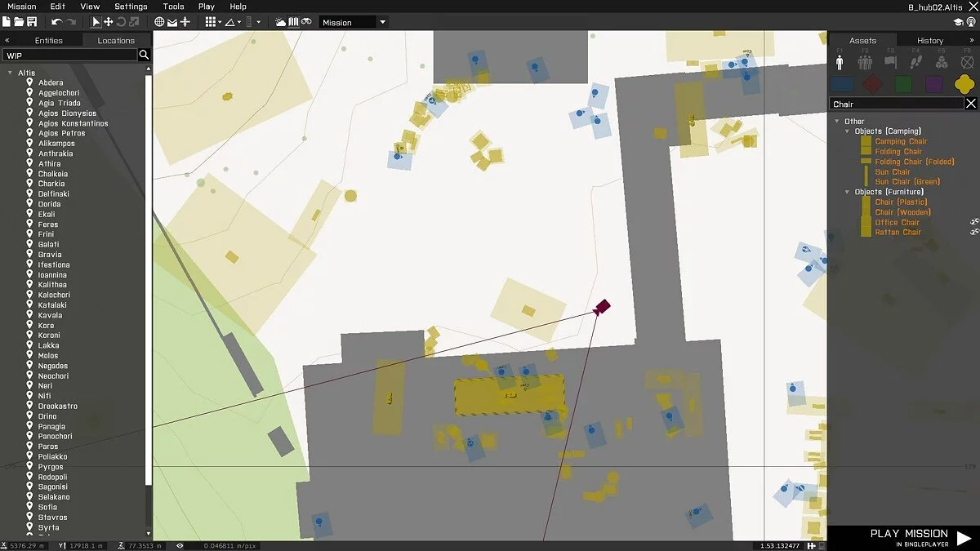Click the Save mission floppy disk icon
This screenshot has width=980, height=551.
(32, 22)
